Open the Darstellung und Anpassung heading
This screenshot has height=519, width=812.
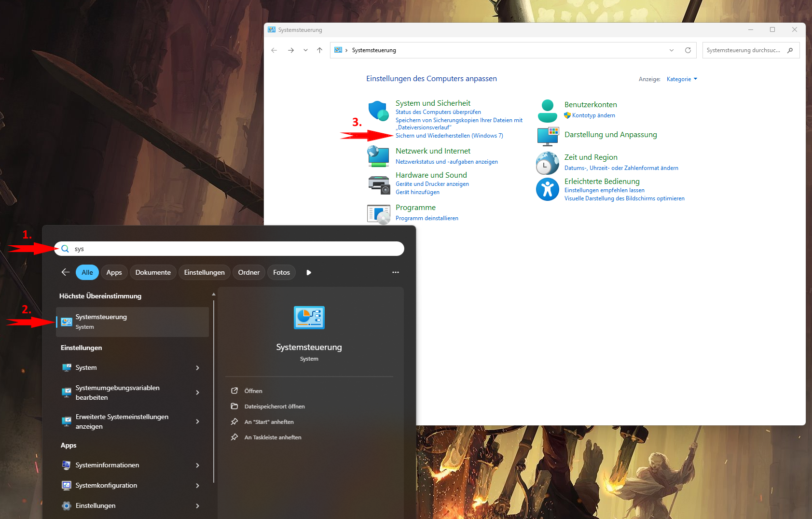(x=611, y=135)
